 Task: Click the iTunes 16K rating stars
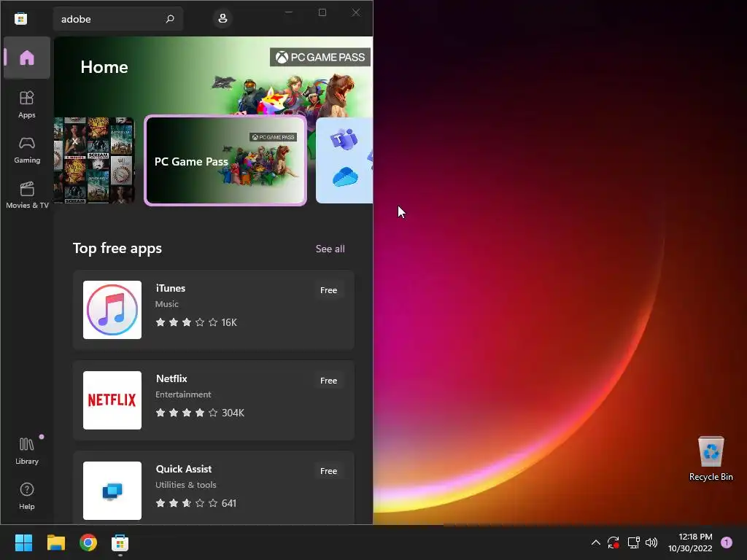click(x=186, y=322)
